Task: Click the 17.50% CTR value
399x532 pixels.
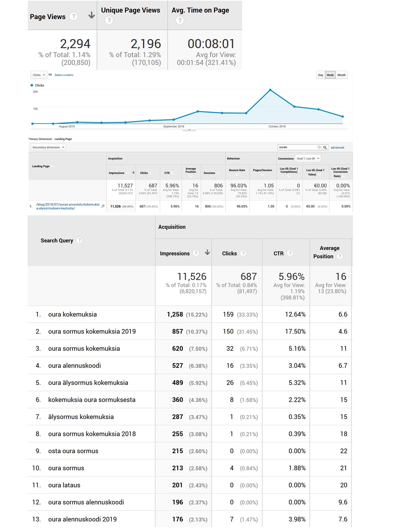Action: tap(295, 331)
